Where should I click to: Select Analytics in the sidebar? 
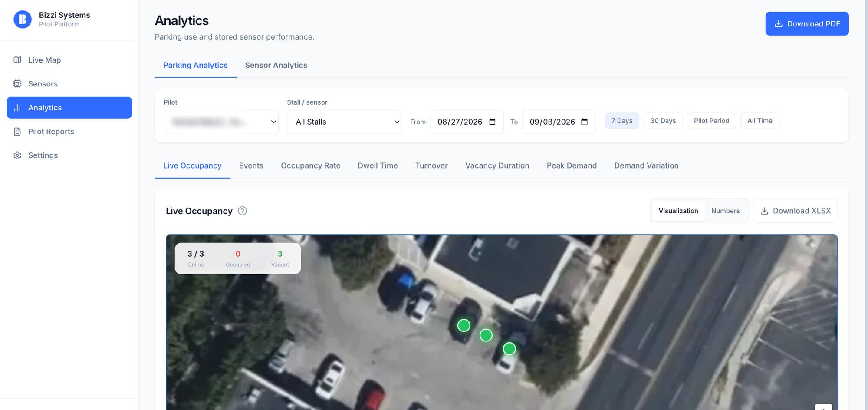click(x=69, y=108)
